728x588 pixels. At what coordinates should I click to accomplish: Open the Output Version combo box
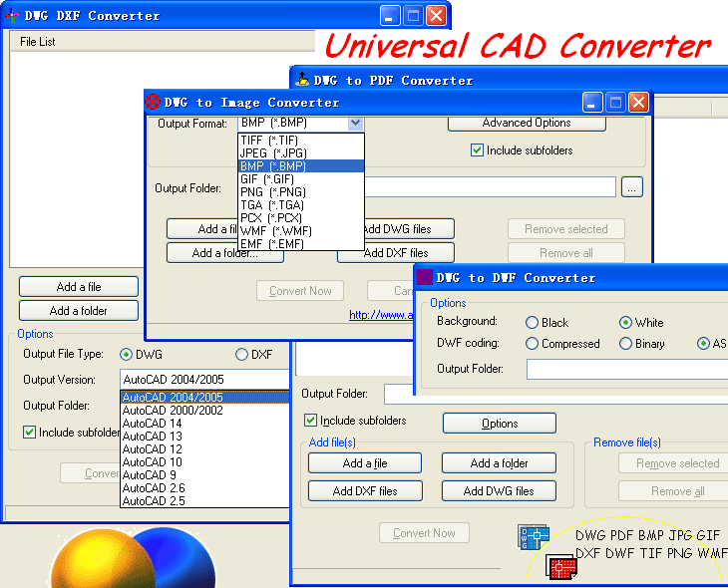pos(204,379)
